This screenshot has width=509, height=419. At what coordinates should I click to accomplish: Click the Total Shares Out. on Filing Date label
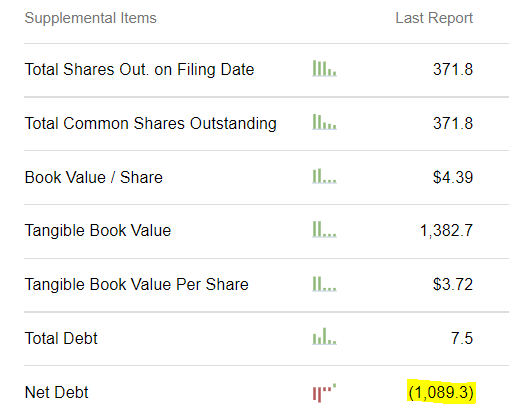coord(139,70)
